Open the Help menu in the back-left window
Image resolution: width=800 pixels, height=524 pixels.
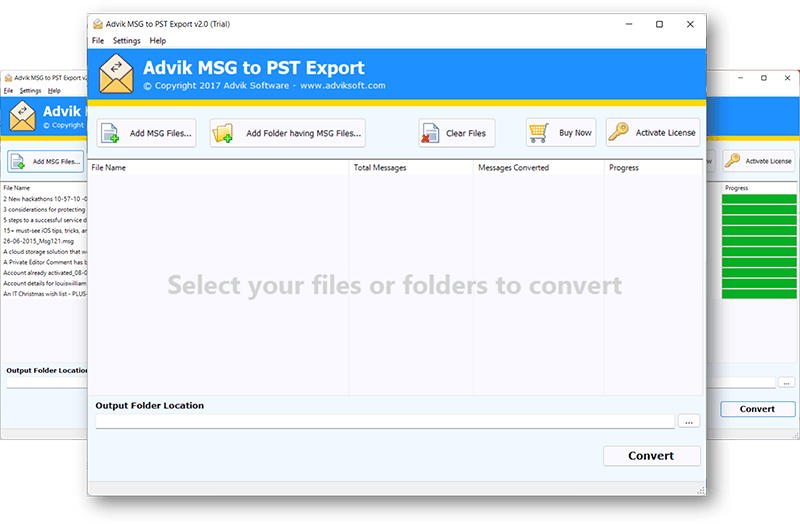(x=54, y=91)
